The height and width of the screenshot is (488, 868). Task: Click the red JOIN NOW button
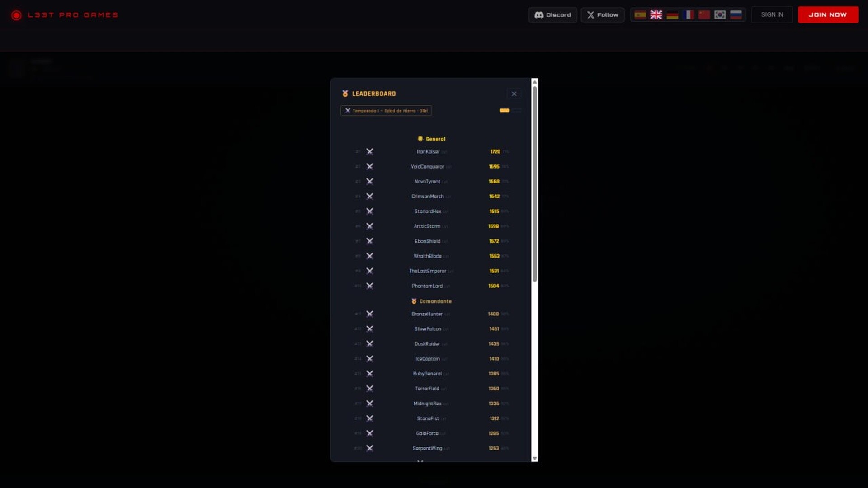point(828,15)
